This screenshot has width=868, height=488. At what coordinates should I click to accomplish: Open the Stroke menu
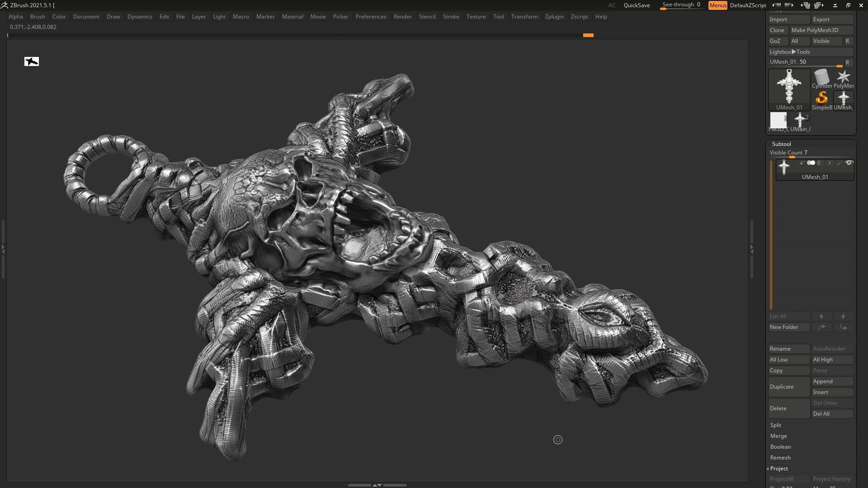tap(451, 17)
